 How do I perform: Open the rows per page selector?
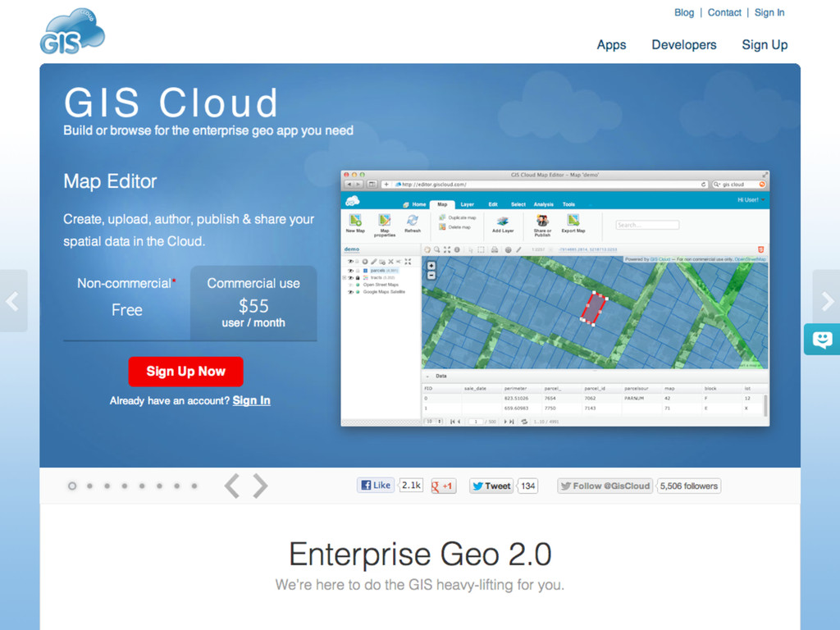(x=433, y=422)
